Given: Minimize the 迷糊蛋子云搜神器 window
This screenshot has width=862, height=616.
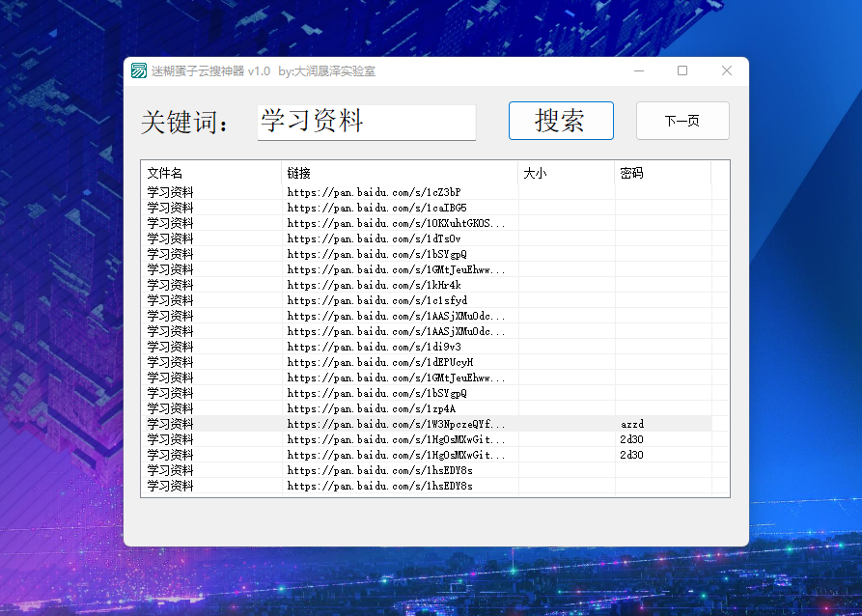Looking at the screenshot, I should click(639, 71).
